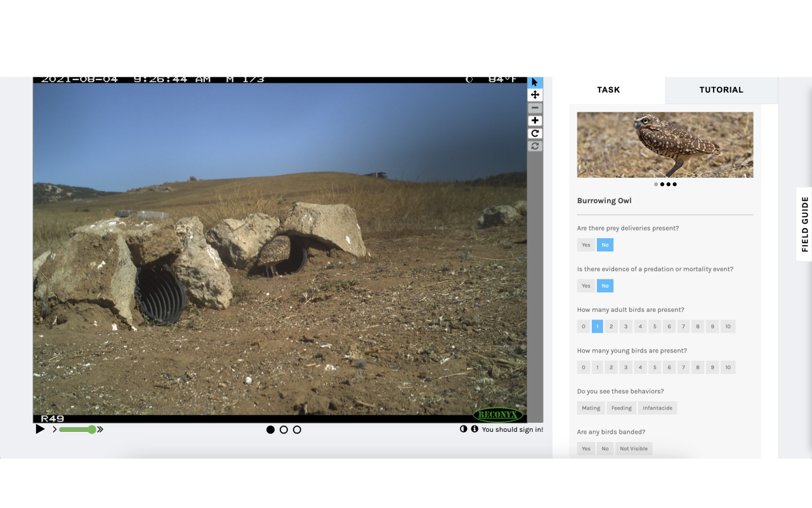
Task: Reset the image view
Action: (x=535, y=146)
